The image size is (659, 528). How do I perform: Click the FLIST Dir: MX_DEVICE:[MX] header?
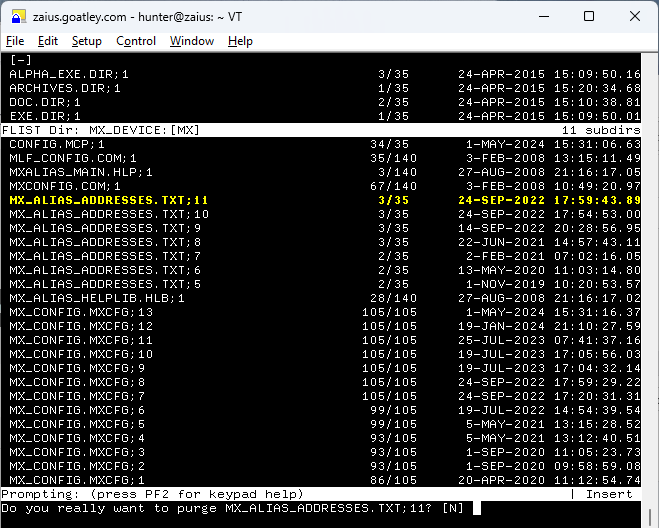(x=100, y=130)
